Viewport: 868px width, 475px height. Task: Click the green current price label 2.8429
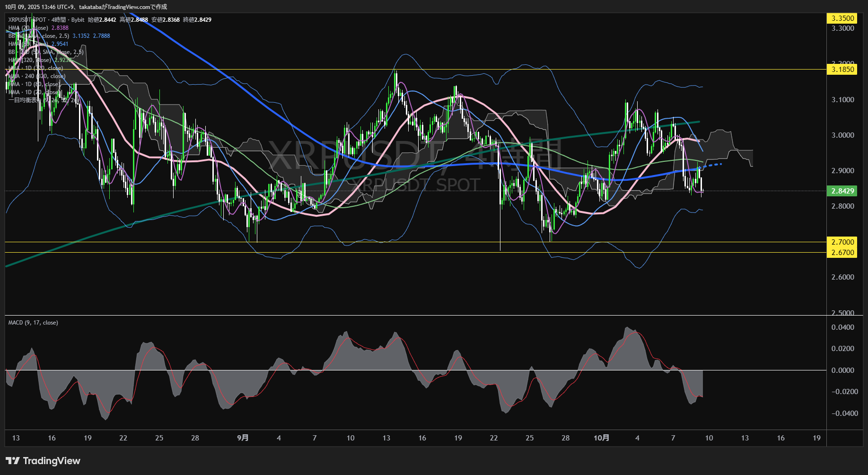tap(842, 191)
